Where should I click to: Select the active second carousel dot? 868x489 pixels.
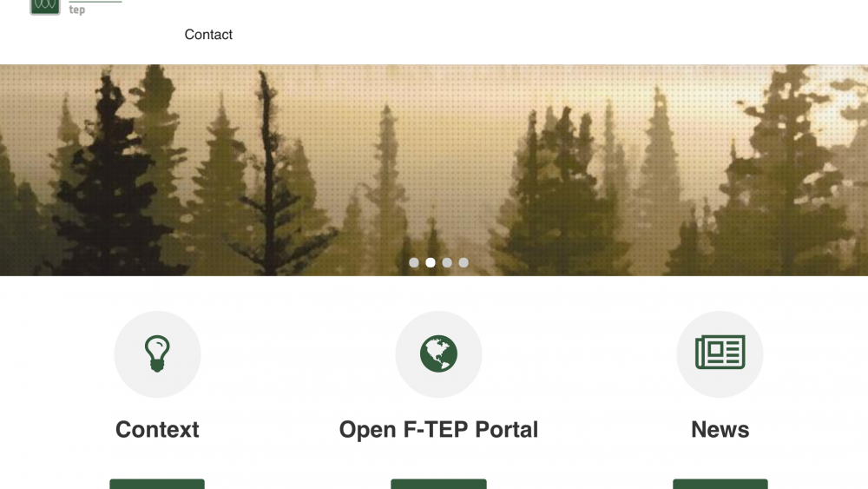(x=431, y=262)
